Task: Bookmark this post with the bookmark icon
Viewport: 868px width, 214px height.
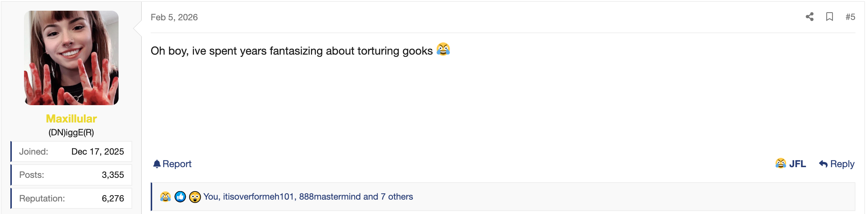Action: (x=829, y=17)
